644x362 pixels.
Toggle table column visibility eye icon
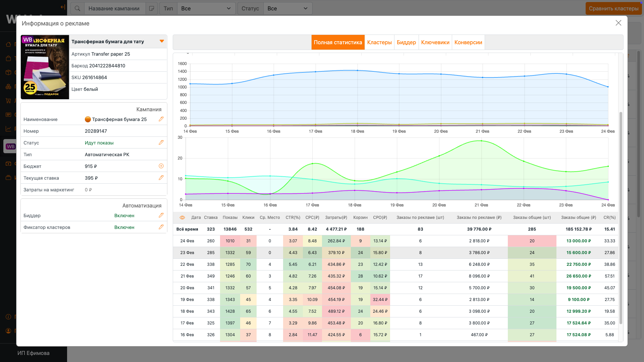182,218
